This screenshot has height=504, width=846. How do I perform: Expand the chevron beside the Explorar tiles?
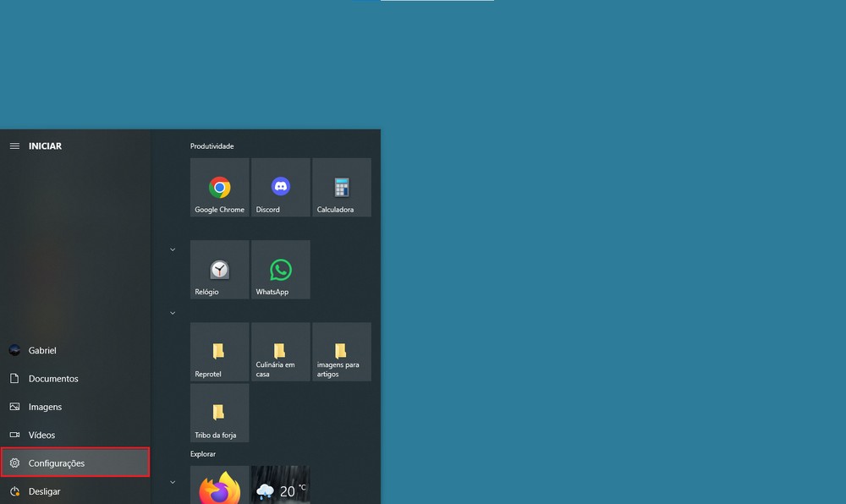[172, 481]
